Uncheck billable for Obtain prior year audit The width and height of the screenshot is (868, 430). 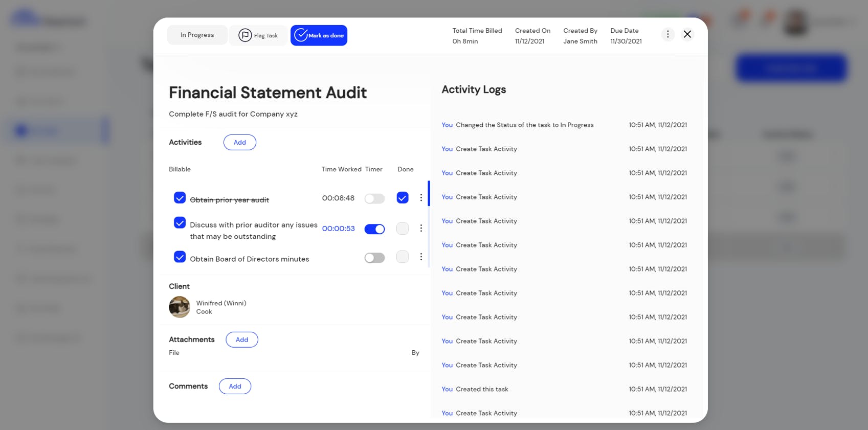coord(180,198)
